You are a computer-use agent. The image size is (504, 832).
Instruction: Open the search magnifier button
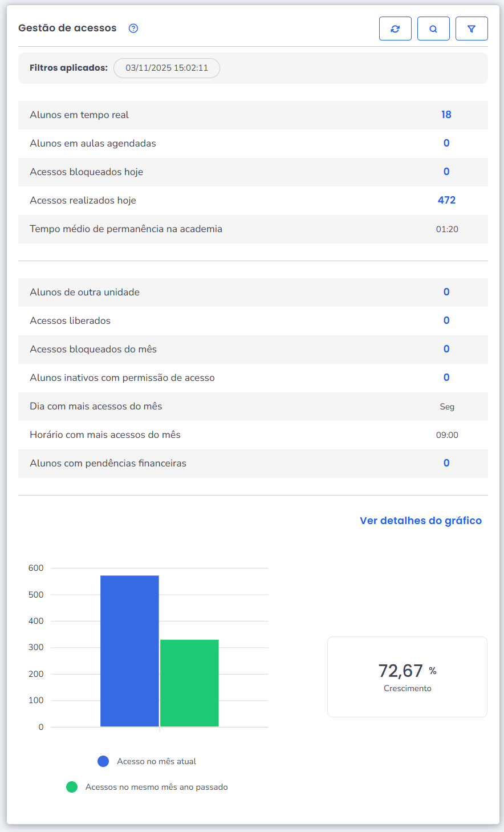click(x=433, y=29)
